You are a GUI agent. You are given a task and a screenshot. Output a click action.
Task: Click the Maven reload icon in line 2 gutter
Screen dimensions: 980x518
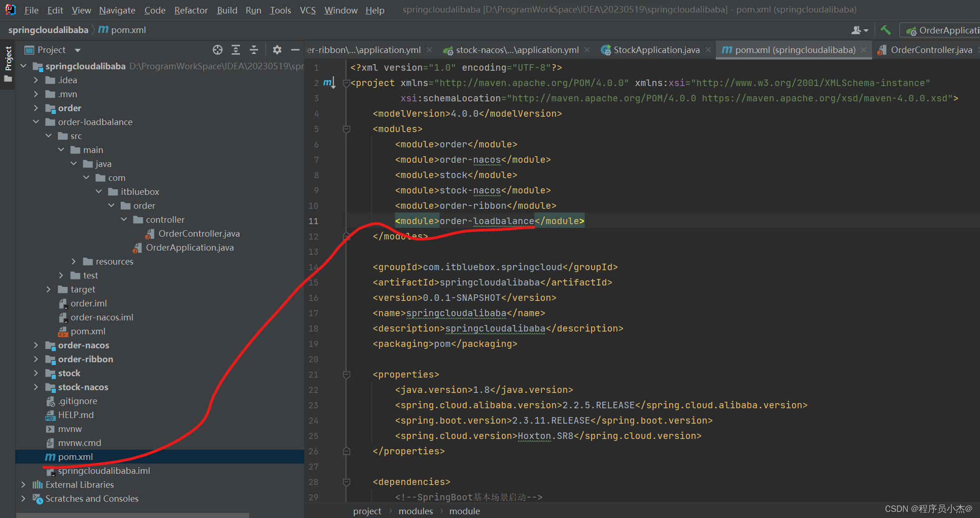pos(329,83)
